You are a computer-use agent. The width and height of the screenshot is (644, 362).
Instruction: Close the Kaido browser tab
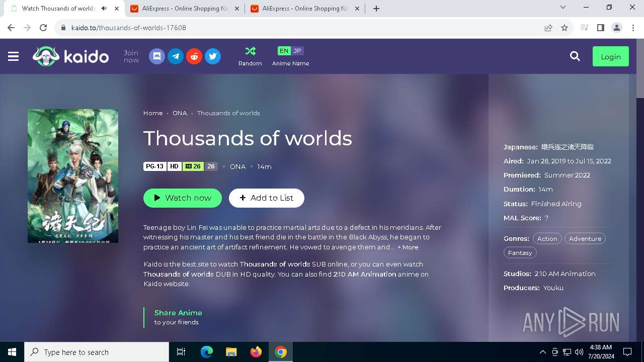click(x=117, y=9)
